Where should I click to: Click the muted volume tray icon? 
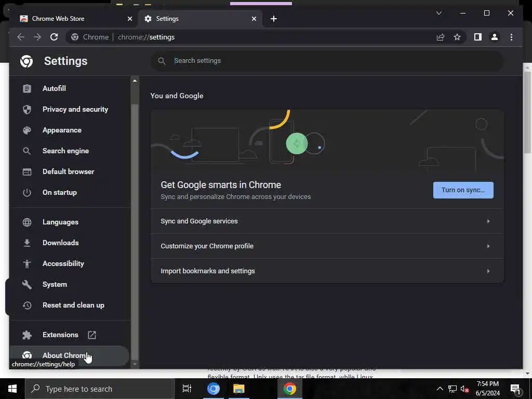pyautogui.click(x=464, y=389)
